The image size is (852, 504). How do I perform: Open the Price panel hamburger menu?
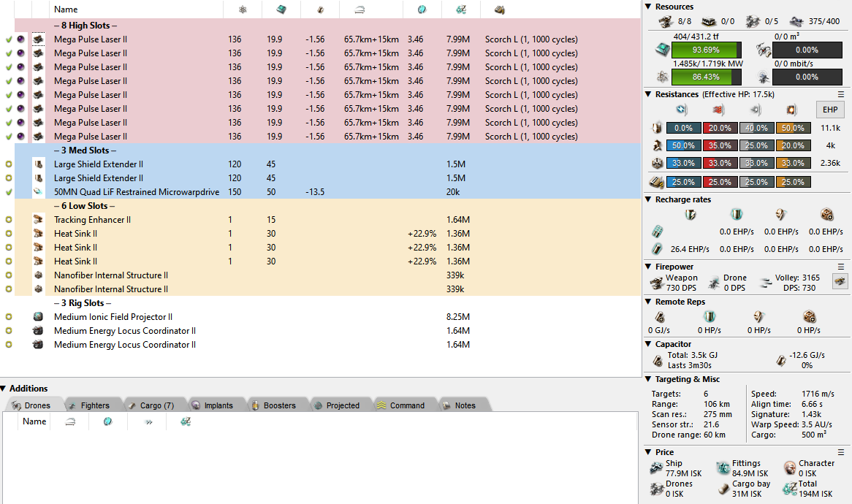point(841,452)
